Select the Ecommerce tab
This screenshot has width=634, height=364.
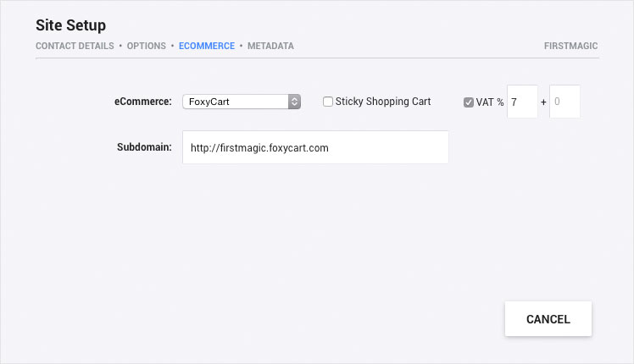[x=207, y=46]
